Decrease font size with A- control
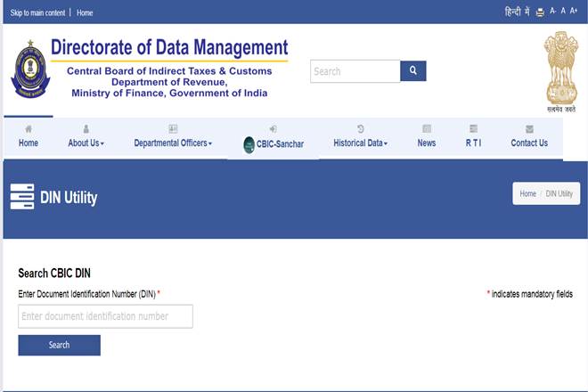The height and width of the screenshot is (392, 588). (552, 12)
